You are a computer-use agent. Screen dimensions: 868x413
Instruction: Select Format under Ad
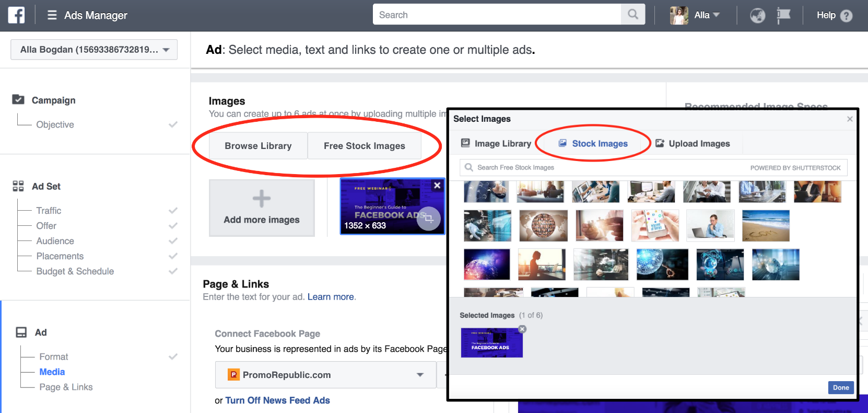(x=54, y=357)
